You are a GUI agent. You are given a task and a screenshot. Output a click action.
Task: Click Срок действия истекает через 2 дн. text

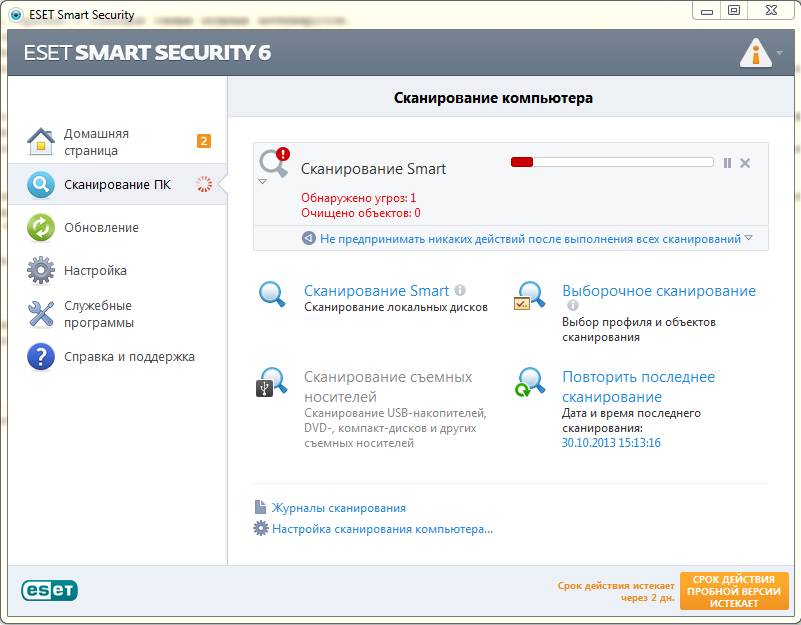tap(616, 592)
